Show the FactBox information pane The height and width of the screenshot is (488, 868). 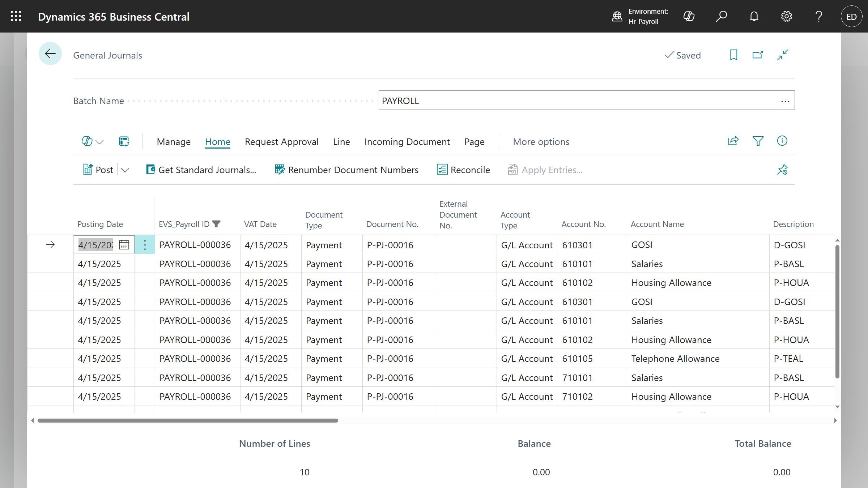[x=782, y=141]
